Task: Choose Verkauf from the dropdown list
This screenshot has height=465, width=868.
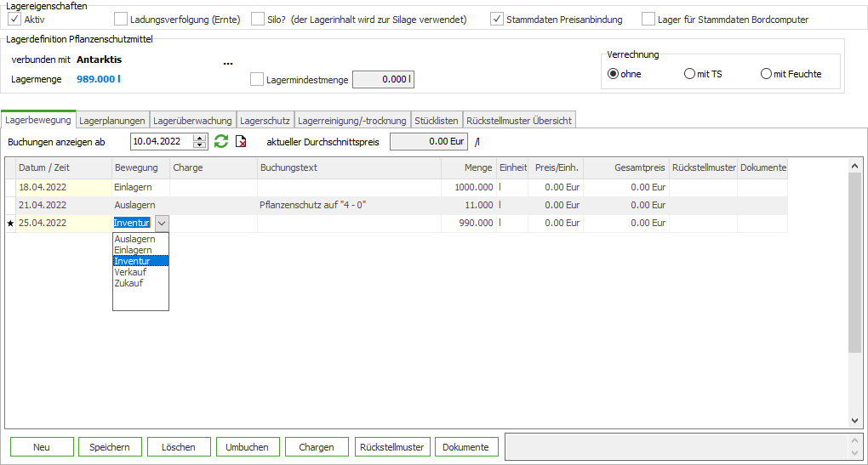Action: (x=130, y=272)
